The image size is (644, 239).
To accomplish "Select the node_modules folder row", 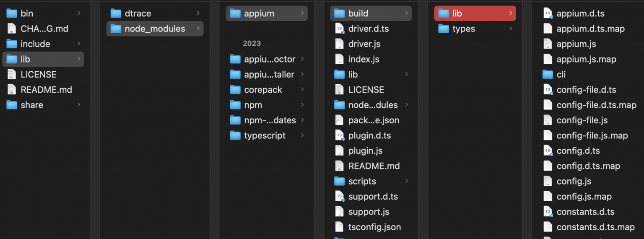I will 155,29.
